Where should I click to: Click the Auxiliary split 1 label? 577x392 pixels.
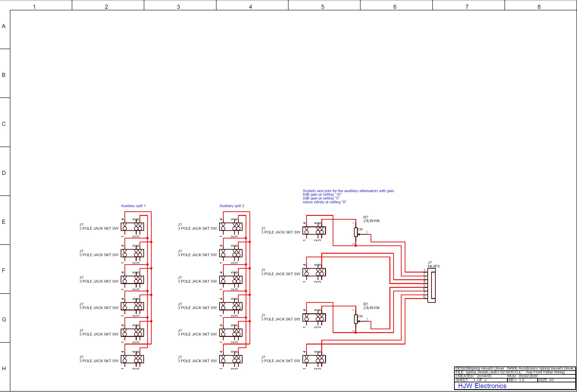[133, 206]
